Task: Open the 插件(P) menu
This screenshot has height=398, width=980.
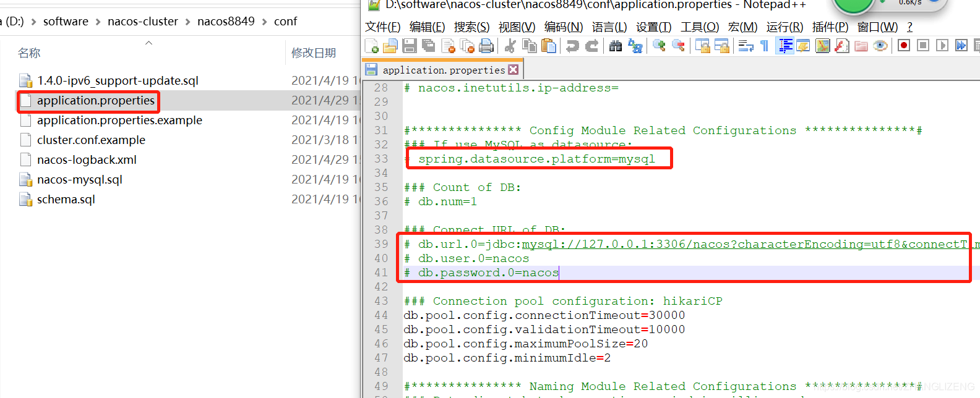Action: pyautogui.click(x=831, y=27)
